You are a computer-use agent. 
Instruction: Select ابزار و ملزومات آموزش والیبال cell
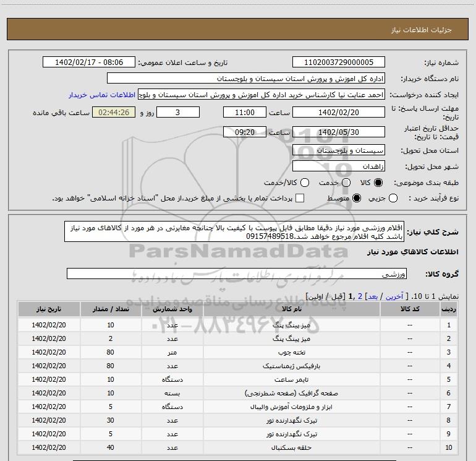coord(291,407)
